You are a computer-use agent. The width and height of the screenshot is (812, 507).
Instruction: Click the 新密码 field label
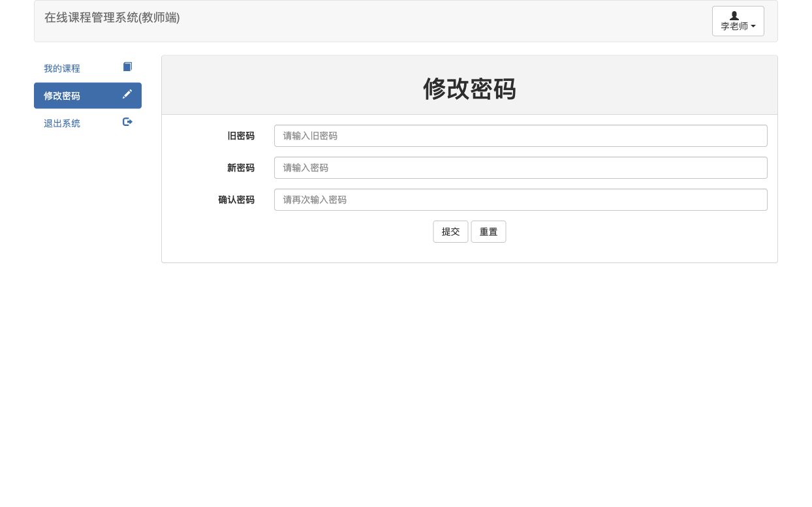coord(241,168)
